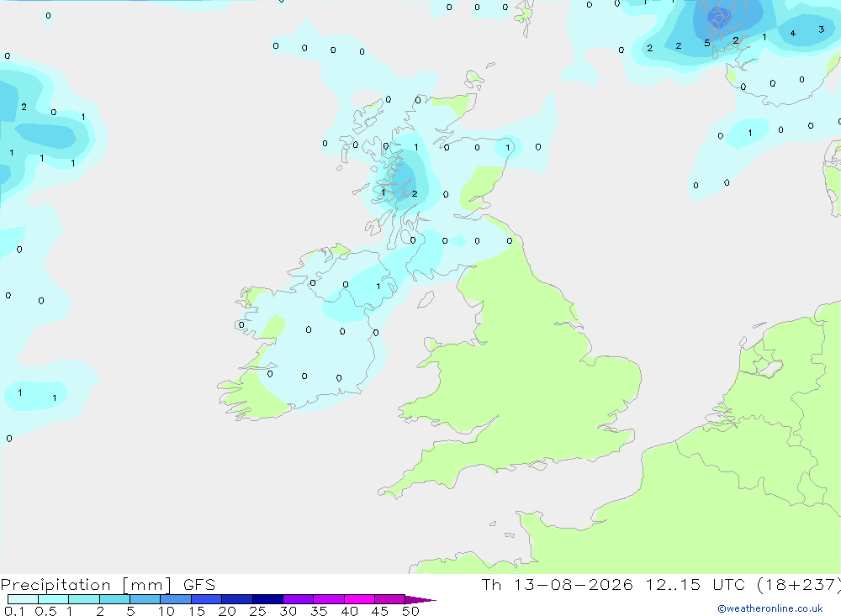Click the '30' legend scale label
This screenshot has width=841, height=616.
pyautogui.click(x=288, y=611)
